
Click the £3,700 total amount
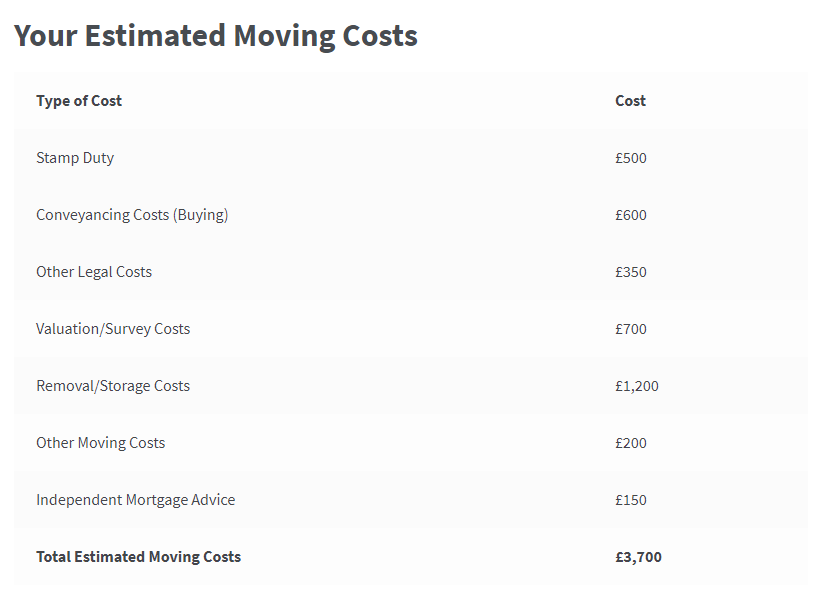638,557
